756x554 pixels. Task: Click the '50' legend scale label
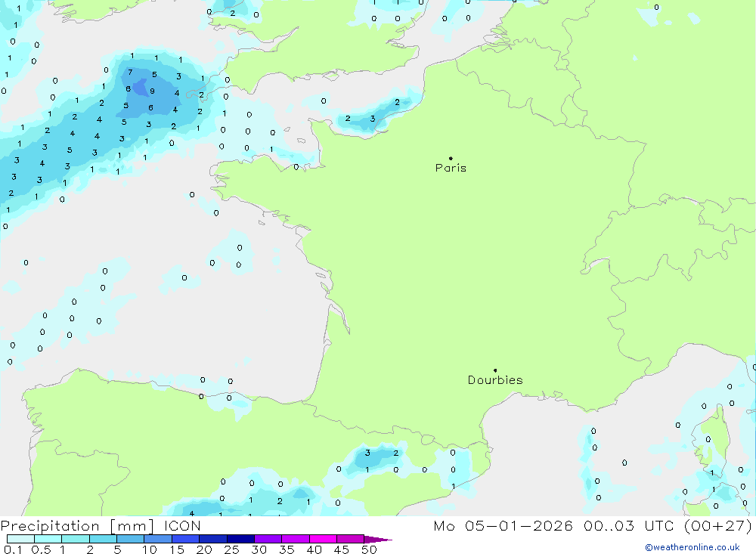click(x=369, y=549)
